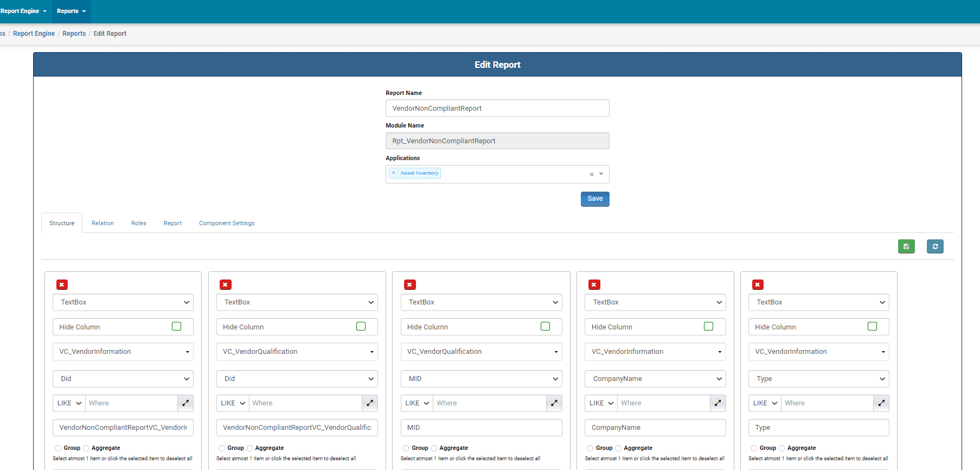Image resolution: width=980 pixels, height=470 pixels.
Task: Follow the Reports breadcrumb link
Action: (x=74, y=34)
